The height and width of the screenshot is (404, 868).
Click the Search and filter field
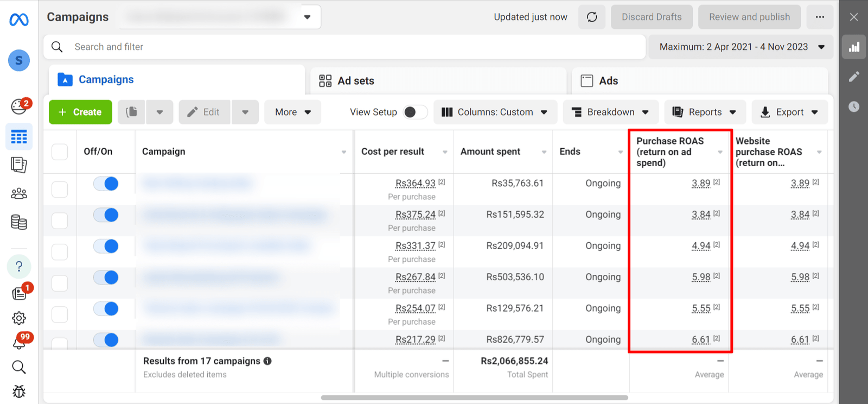click(x=347, y=47)
